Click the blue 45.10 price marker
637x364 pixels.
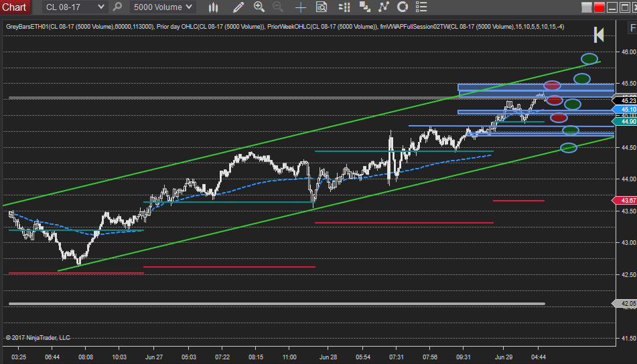tap(625, 110)
